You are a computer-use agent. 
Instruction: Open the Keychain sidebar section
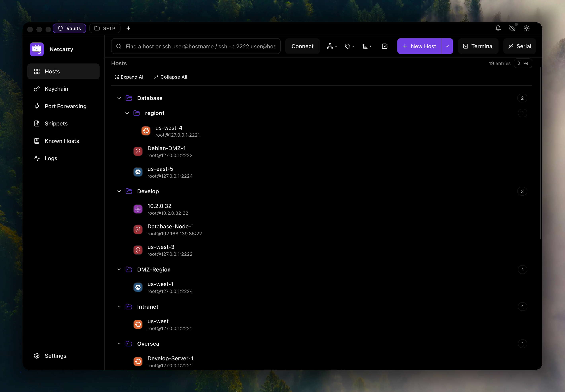point(56,89)
